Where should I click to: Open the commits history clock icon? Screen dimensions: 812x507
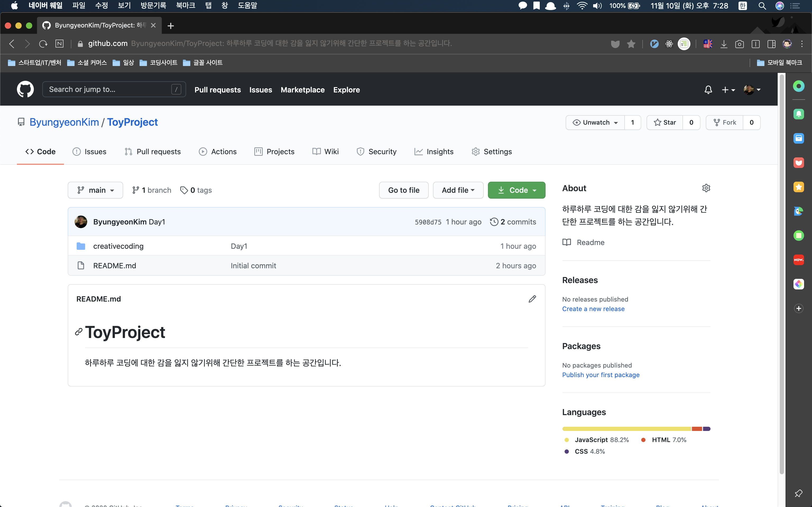pyautogui.click(x=494, y=222)
